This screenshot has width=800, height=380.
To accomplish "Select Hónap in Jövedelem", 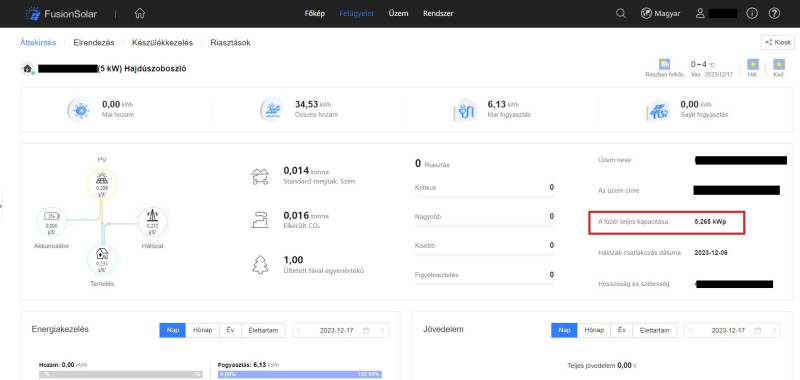I will (x=594, y=330).
